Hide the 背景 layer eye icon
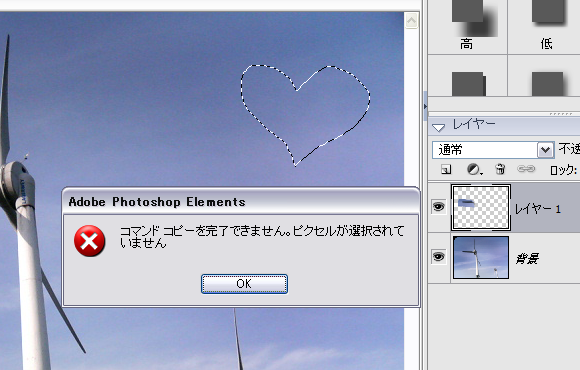The image size is (580, 370). pyautogui.click(x=439, y=256)
